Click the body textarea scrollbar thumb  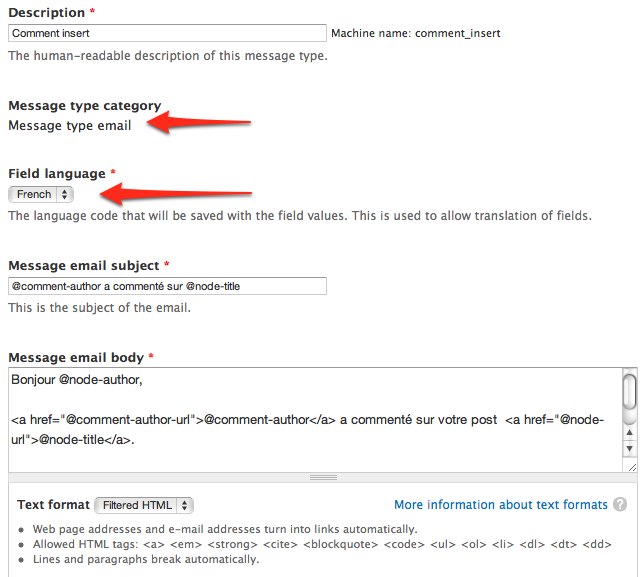(630, 391)
